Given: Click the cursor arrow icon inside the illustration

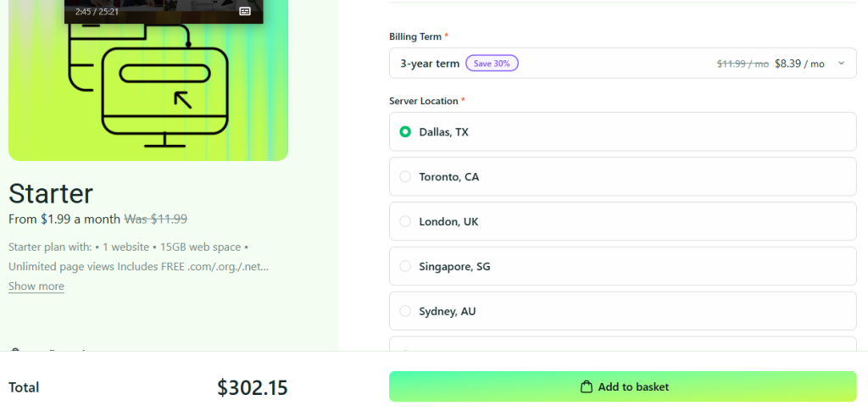Looking at the screenshot, I should [x=183, y=99].
